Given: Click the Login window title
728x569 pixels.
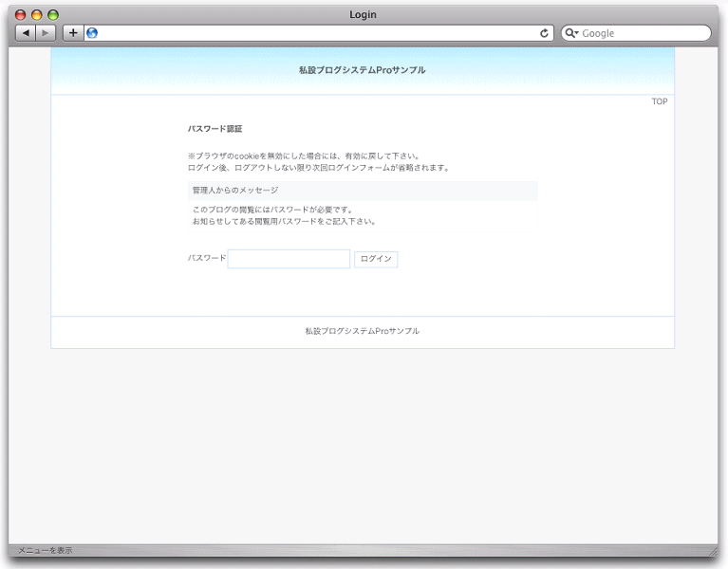Looking at the screenshot, I should pos(363,14).
